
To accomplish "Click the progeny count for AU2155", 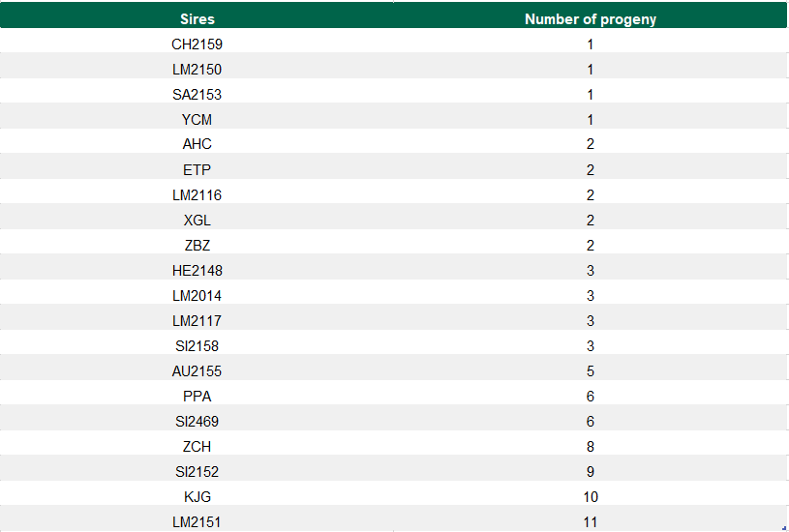I will click(x=591, y=371).
